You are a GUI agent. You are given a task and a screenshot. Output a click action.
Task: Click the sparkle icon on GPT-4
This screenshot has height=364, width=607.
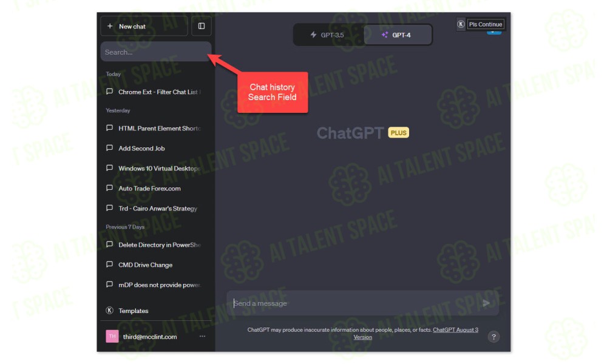[384, 35]
